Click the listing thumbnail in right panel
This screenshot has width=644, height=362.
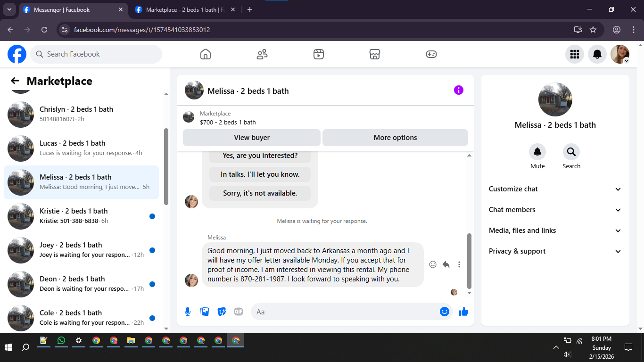click(x=555, y=99)
